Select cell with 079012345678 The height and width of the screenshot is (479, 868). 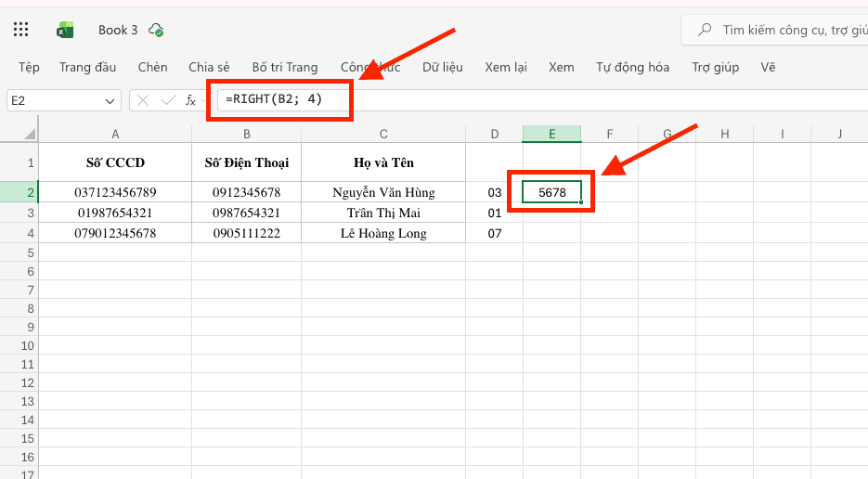coord(115,233)
